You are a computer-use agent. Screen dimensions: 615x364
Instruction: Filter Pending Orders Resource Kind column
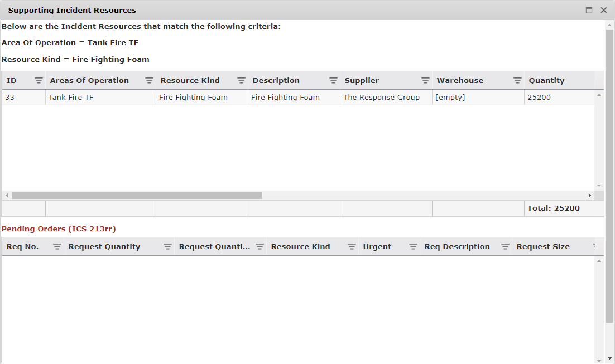click(352, 246)
